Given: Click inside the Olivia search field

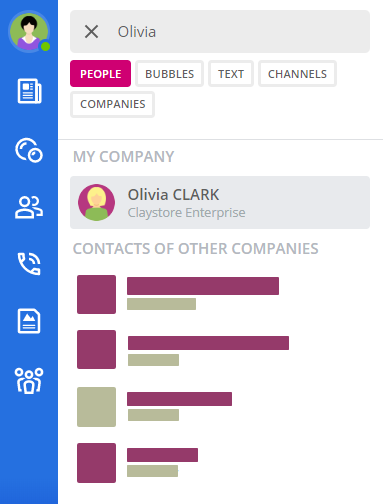Looking at the screenshot, I should point(220,32).
